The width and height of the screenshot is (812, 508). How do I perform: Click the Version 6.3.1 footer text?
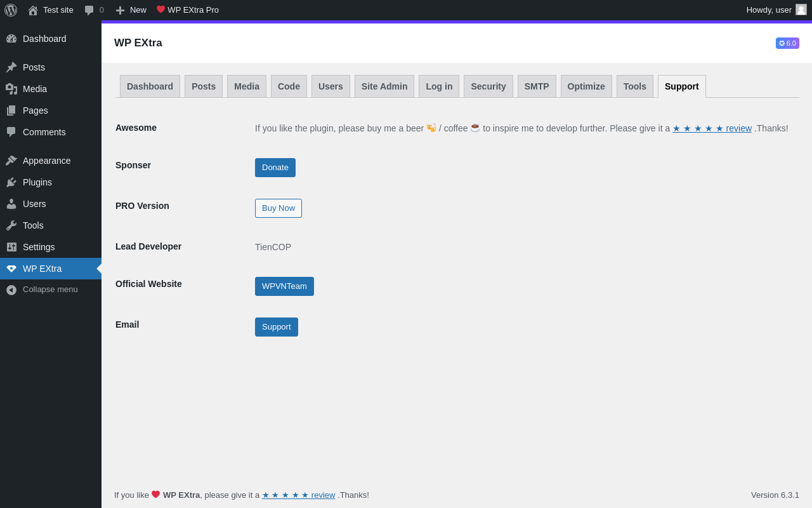[775, 495]
